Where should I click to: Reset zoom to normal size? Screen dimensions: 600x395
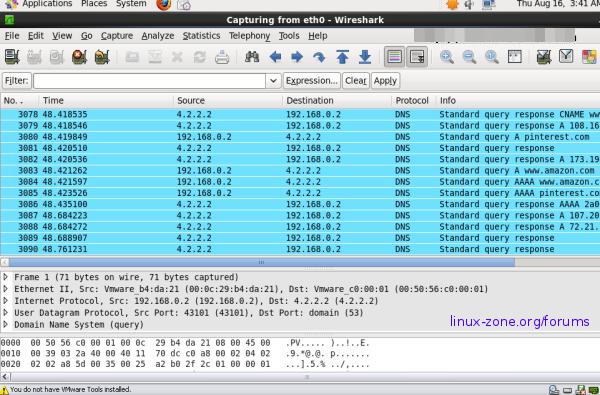tap(492, 57)
